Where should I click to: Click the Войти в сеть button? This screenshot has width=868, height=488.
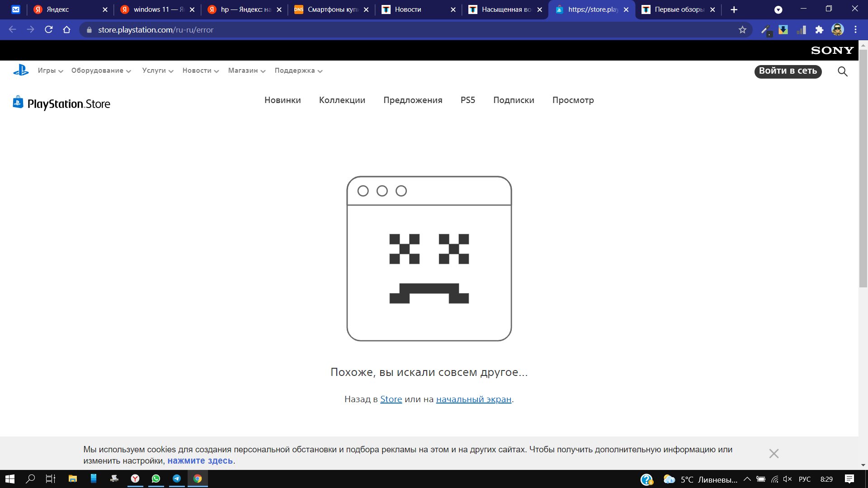click(x=788, y=71)
